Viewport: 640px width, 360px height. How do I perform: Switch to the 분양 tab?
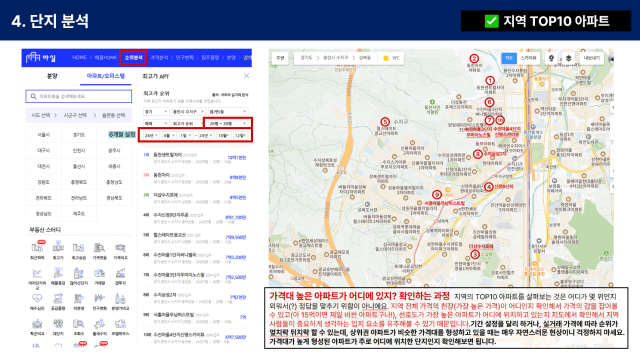coord(52,76)
